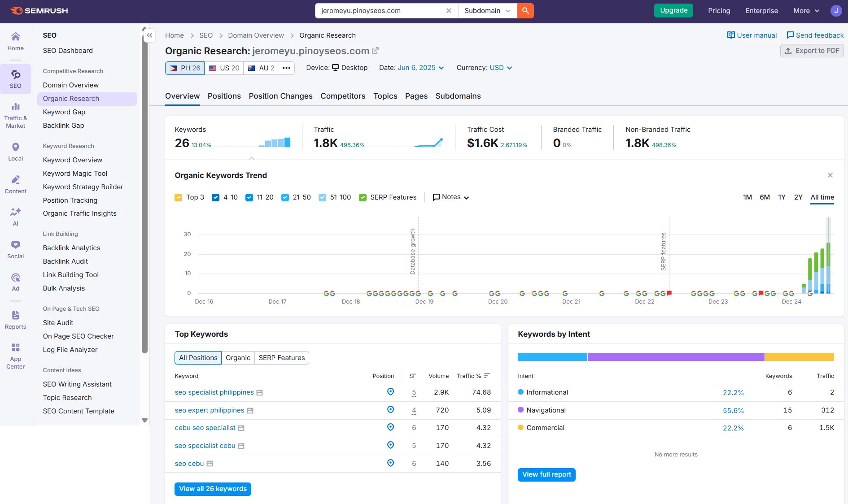
Task: Open Local sidebar section
Action: click(x=15, y=152)
